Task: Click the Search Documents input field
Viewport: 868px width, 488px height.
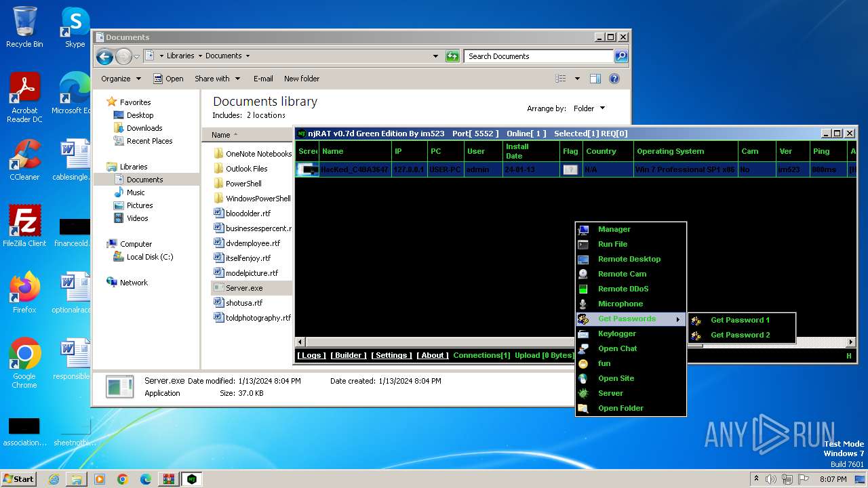Action: point(539,56)
